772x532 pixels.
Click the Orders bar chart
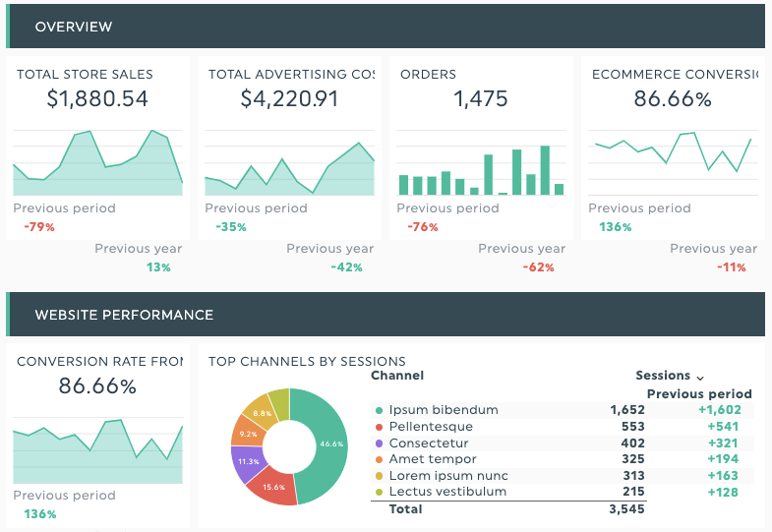click(481, 162)
